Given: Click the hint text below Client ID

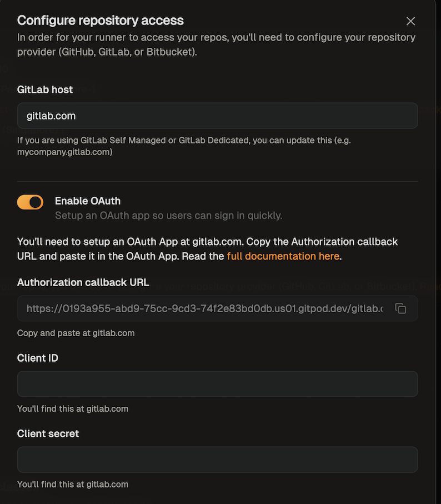Looking at the screenshot, I should pyautogui.click(x=73, y=408).
